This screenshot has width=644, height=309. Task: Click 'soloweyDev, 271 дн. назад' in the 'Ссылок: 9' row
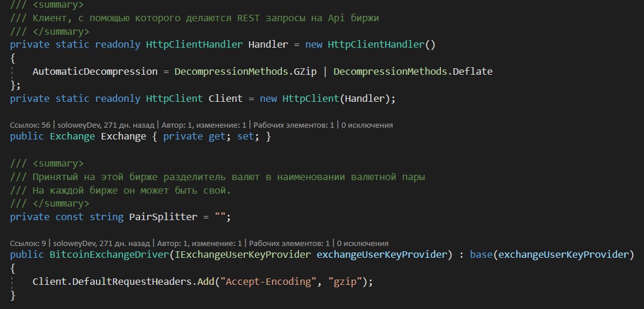point(102,243)
